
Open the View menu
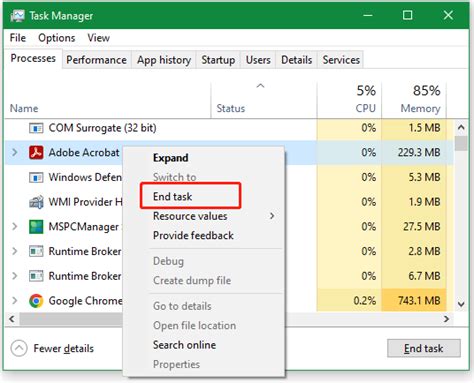coord(98,38)
